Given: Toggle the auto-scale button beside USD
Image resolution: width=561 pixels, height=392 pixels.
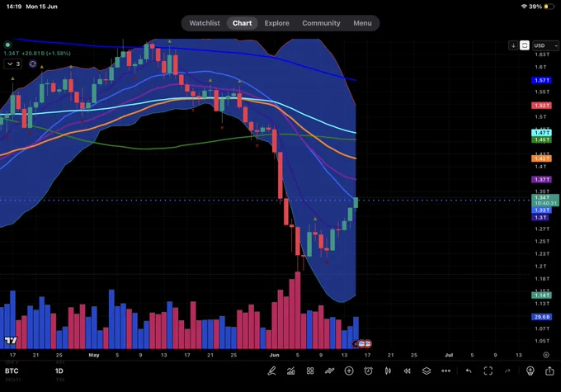Looking at the screenshot, I should [525, 45].
